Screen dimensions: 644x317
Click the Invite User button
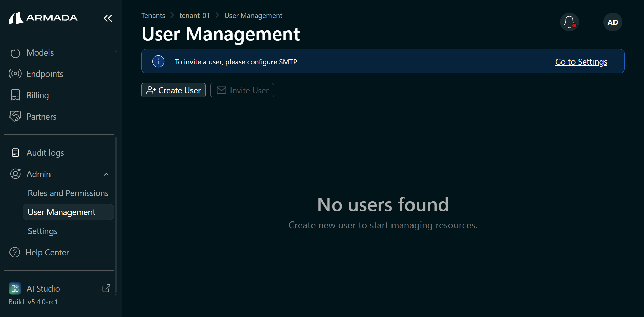242,90
